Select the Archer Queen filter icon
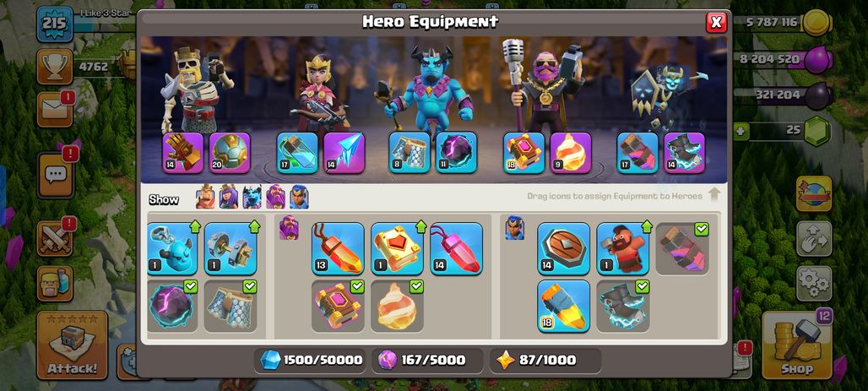 coord(229,197)
